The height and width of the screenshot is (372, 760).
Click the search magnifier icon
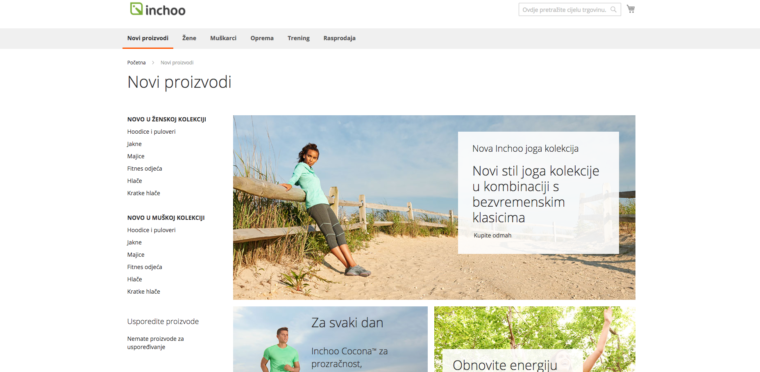click(613, 9)
